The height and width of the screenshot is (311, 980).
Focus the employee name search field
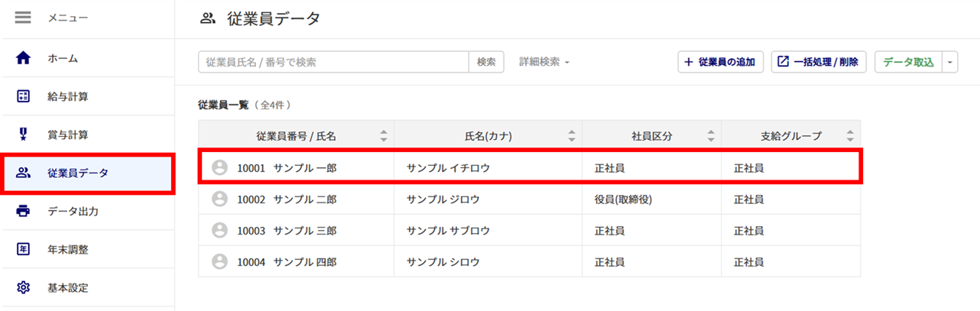pos(333,62)
